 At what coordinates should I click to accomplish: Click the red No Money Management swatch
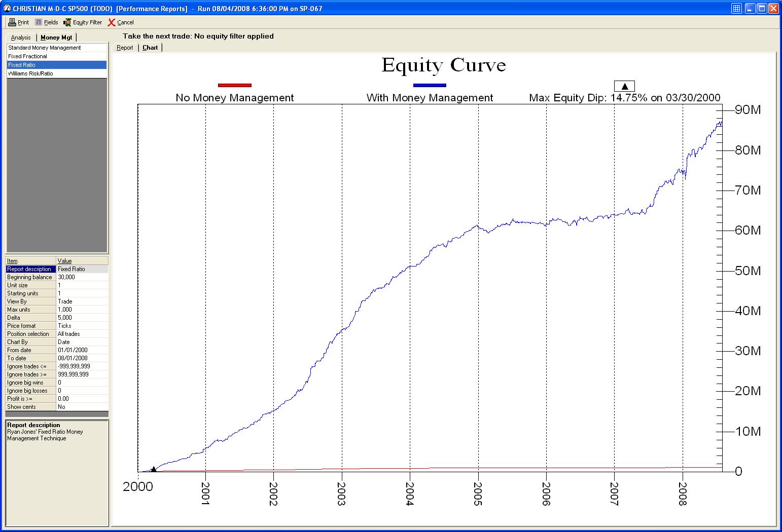(234, 85)
